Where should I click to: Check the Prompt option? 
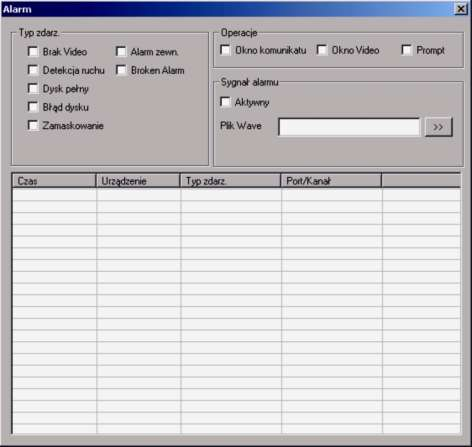(407, 50)
